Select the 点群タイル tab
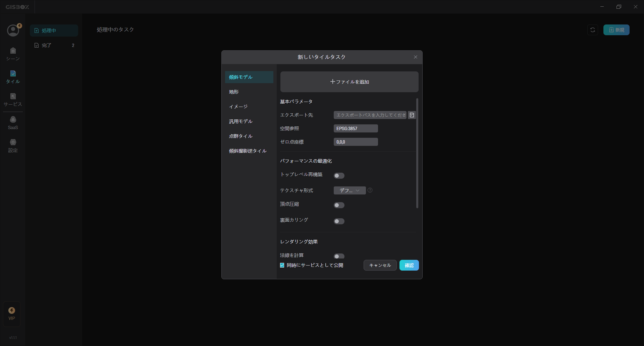 coord(249,136)
